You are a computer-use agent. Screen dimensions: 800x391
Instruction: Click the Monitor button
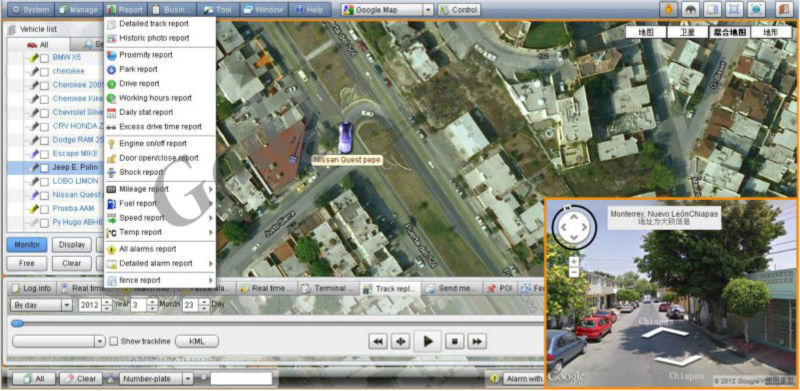tap(27, 245)
